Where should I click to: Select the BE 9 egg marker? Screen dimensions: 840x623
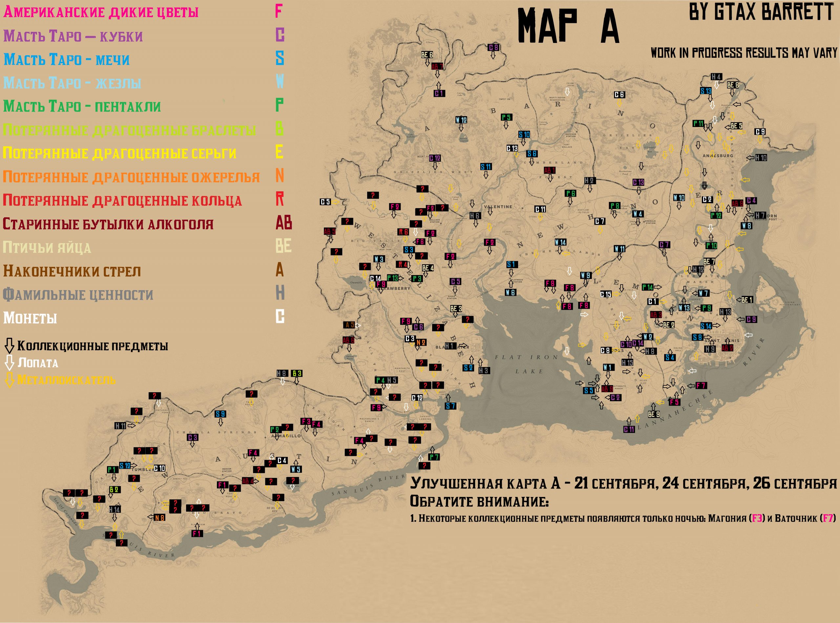coord(653,415)
